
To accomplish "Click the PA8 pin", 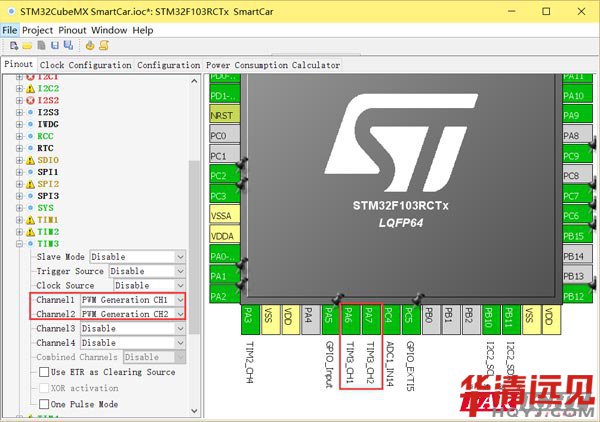I will click(x=577, y=135).
